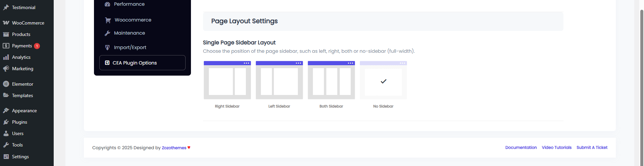The width and height of the screenshot is (644, 166).
Task: Go to Payments in admin menu
Action: coord(22,46)
